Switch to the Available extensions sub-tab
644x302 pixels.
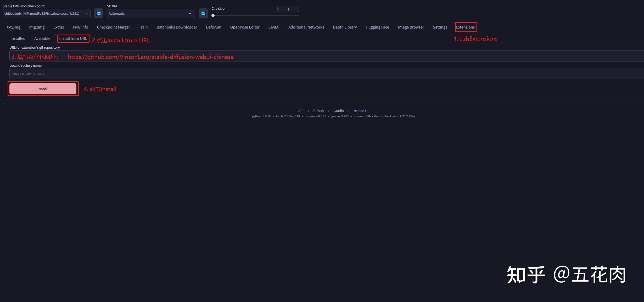coord(42,38)
